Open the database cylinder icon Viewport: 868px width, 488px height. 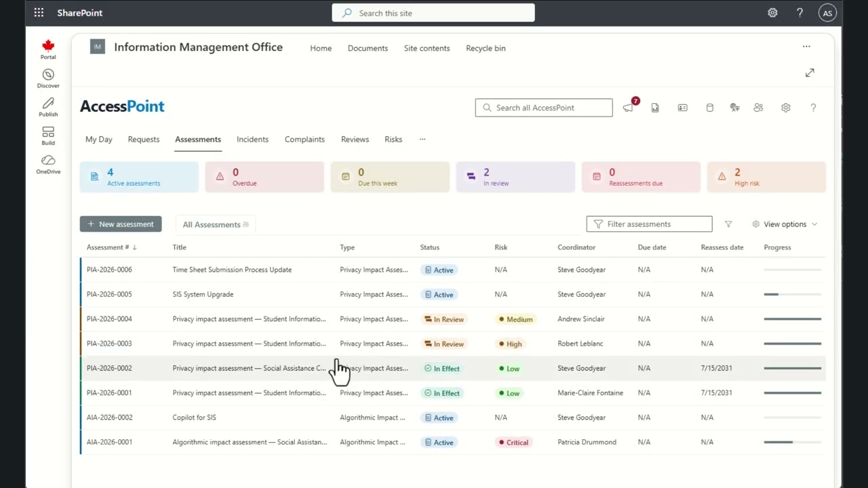click(709, 108)
